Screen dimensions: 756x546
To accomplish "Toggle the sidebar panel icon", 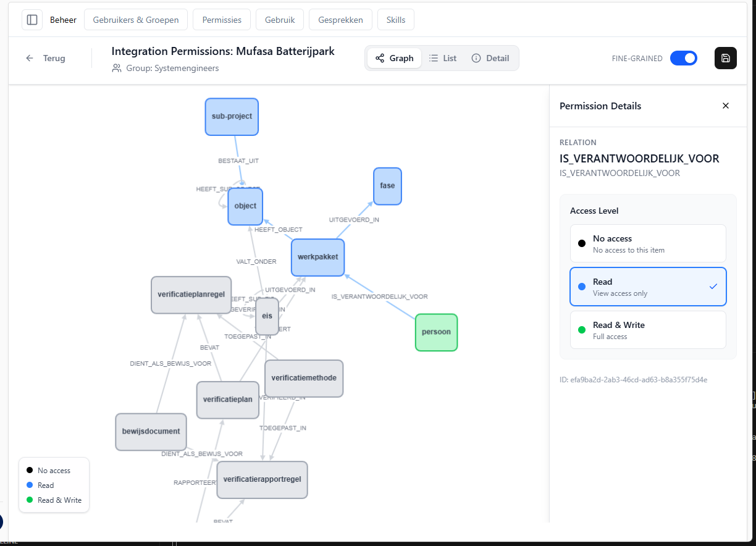I will click(32, 20).
